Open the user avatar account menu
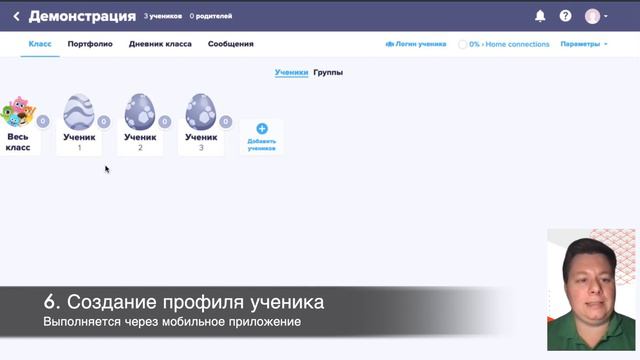The image size is (640, 360). pyautogui.click(x=596, y=16)
